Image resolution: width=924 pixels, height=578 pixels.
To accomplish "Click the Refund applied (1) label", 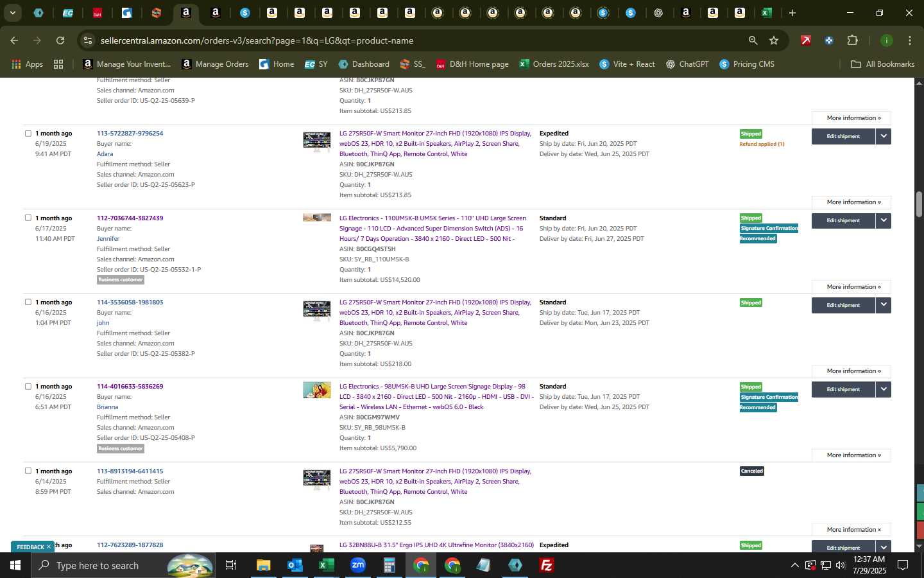I will click(762, 144).
